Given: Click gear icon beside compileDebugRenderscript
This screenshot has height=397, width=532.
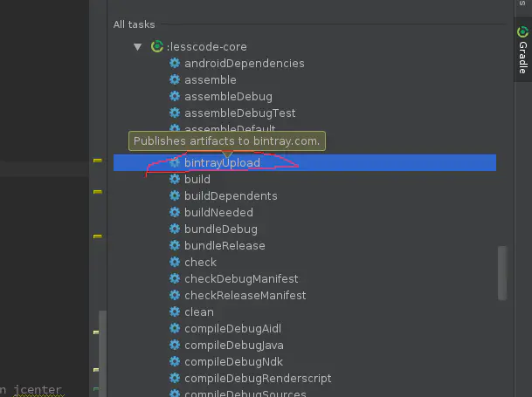Looking at the screenshot, I should click(175, 379).
